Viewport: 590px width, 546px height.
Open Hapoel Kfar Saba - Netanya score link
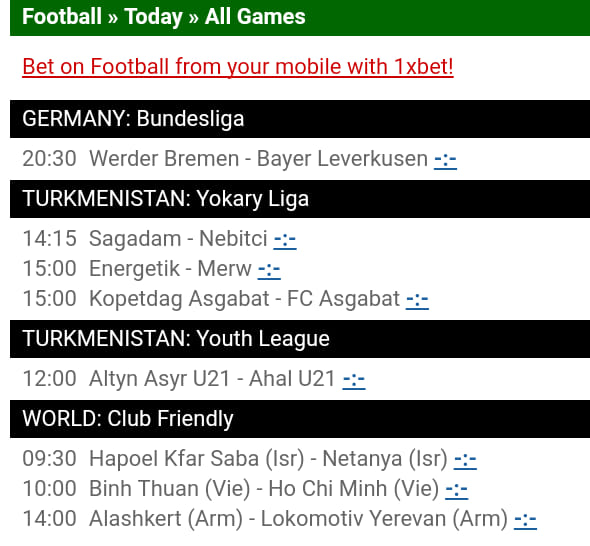pyautogui.click(x=465, y=460)
